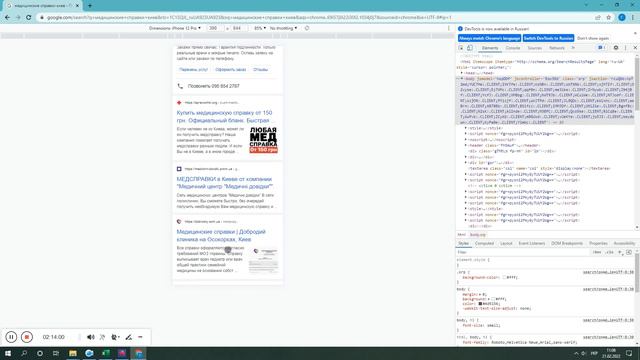Open the DOM Breakpoints pane tab
The width and height of the screenshot is (640, 360).
tap(567, 243)
